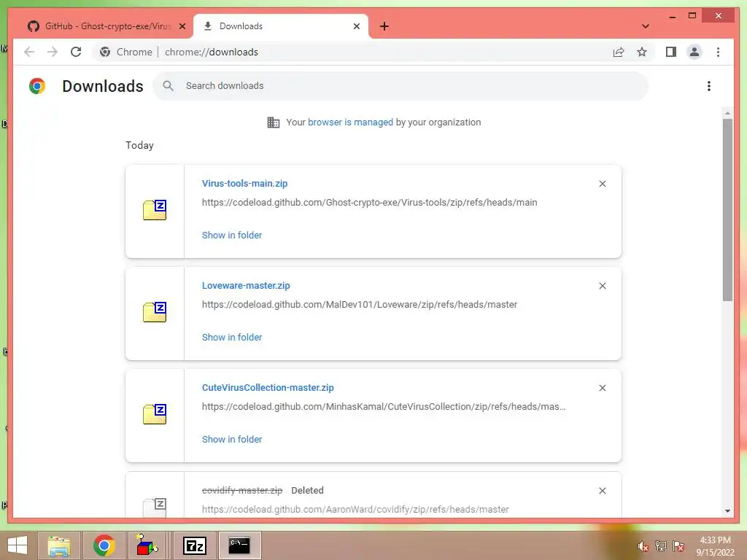The image size is (747, 560).
Task: Show Virus-tools-main.zip in folder
Action: [x=231, y=236]
